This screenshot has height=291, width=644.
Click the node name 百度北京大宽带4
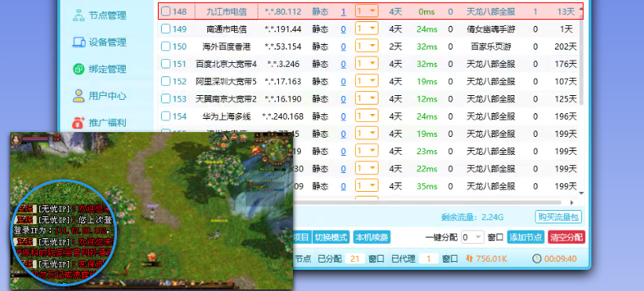click(226, 64)
